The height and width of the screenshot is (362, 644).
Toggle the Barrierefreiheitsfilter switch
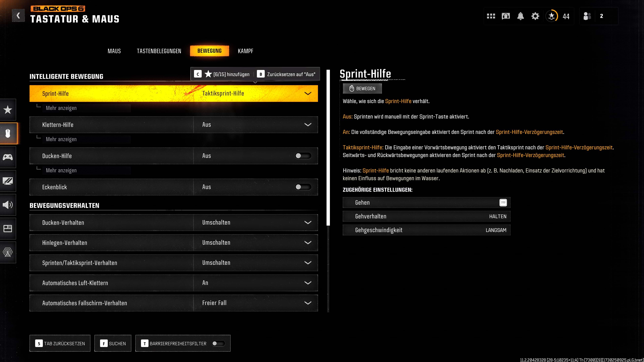(218, 343)
